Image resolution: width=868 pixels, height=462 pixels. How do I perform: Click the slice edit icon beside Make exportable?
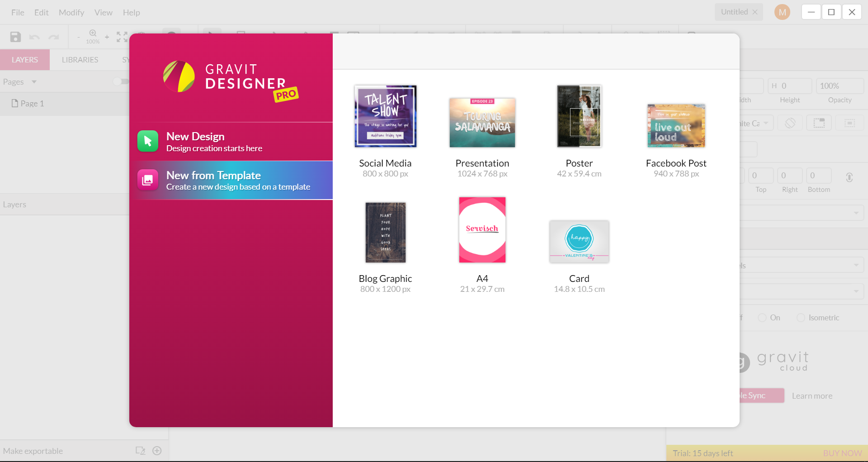click(140, 451)
